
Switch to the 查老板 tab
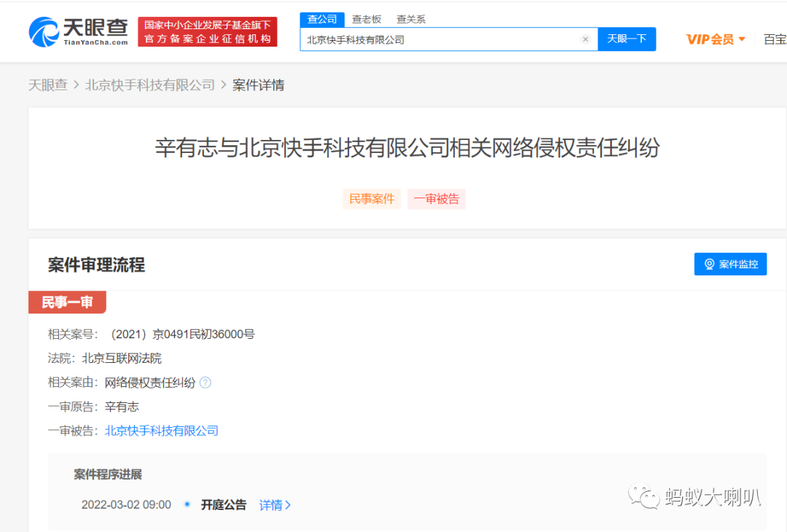coord(367,20)
